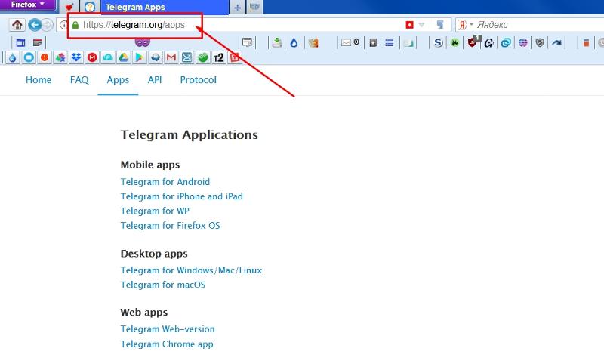Screen dimensions: 604x364
Task: Switch to the question mark pinned tab
Action: [90, 8]
